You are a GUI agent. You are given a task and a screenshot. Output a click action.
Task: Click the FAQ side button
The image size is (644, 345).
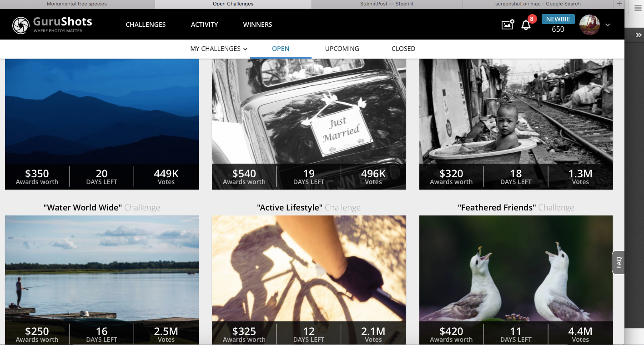click(619, 262)
